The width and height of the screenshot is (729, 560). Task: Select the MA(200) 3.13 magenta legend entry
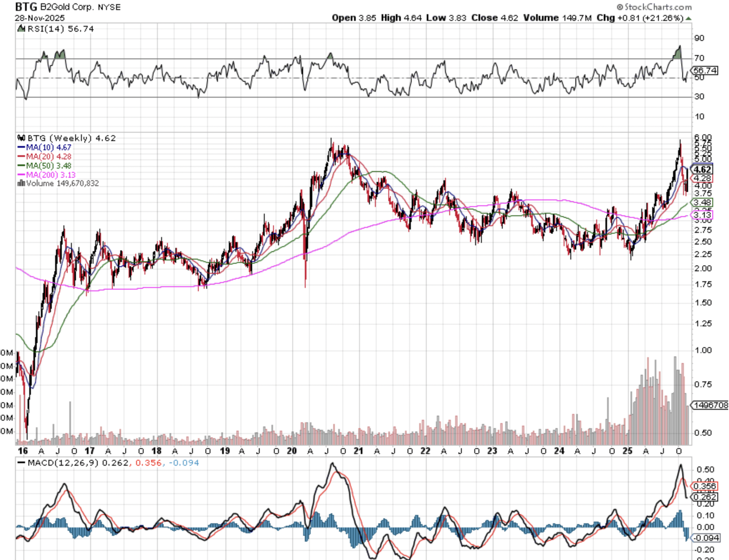tap(46, 175)
